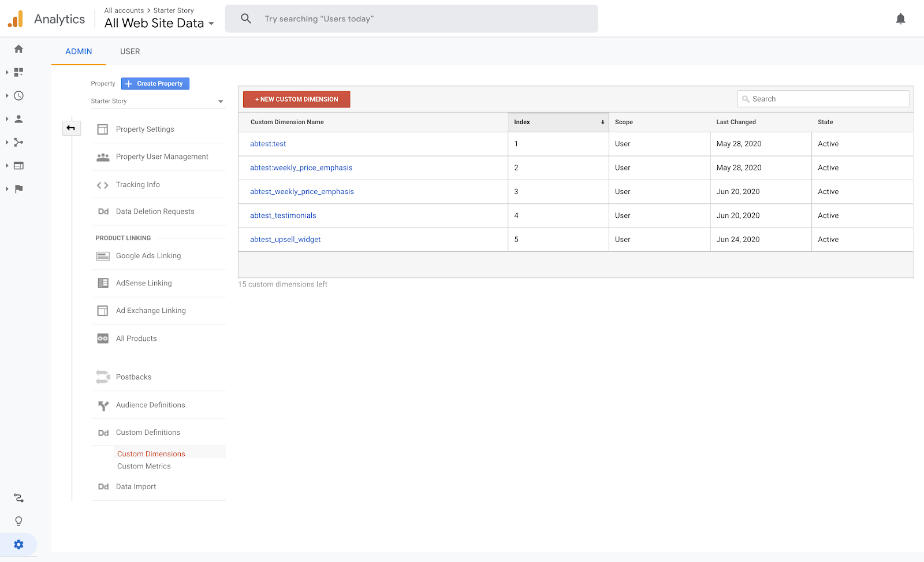The width and height of the screenshot is (924, 562).
Task: Open the Conversions flag icon
Action: pos(18,189)
